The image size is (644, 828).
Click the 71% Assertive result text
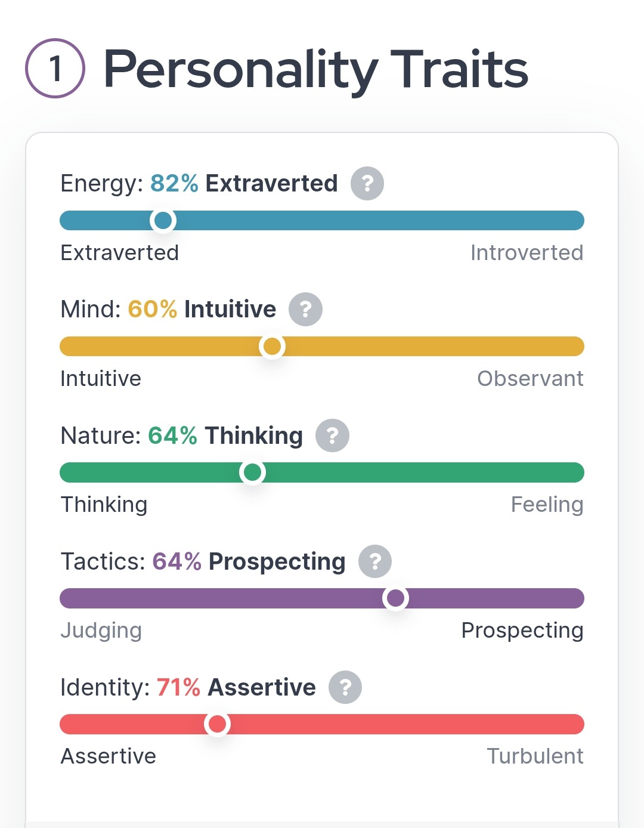click(x=236, y=687)
